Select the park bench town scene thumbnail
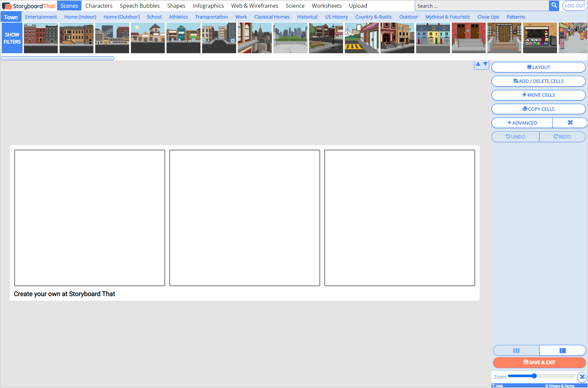This screenshot has height=388, width=588. (326, 38)
